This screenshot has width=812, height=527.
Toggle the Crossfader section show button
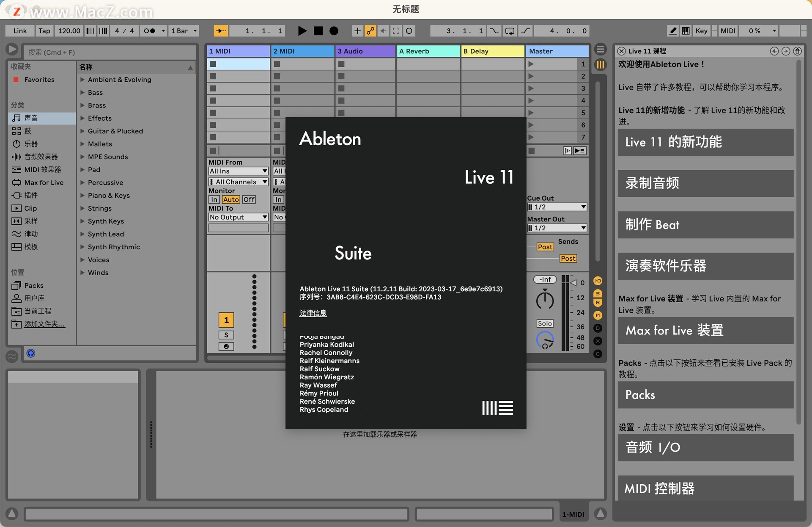tap(598, 341)
